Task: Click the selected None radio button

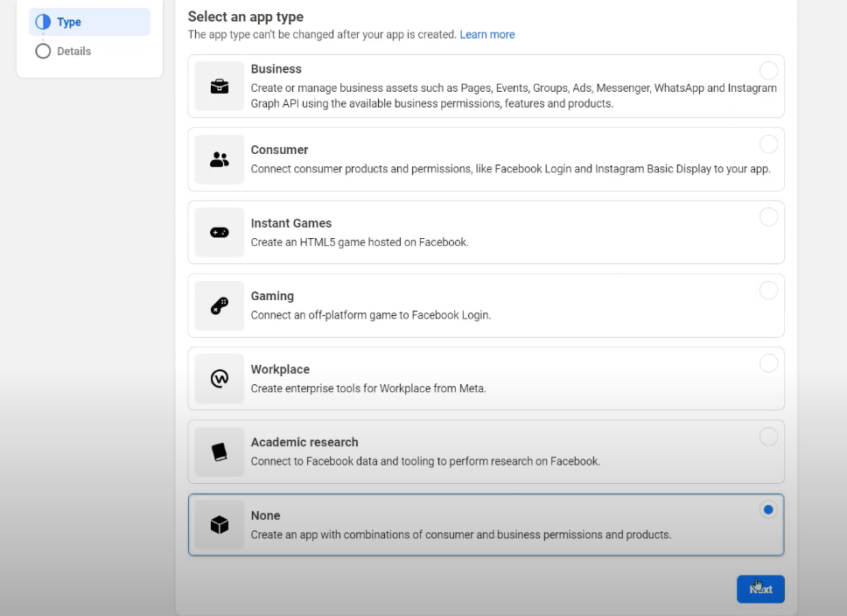Action: click(x=768, y=509)
